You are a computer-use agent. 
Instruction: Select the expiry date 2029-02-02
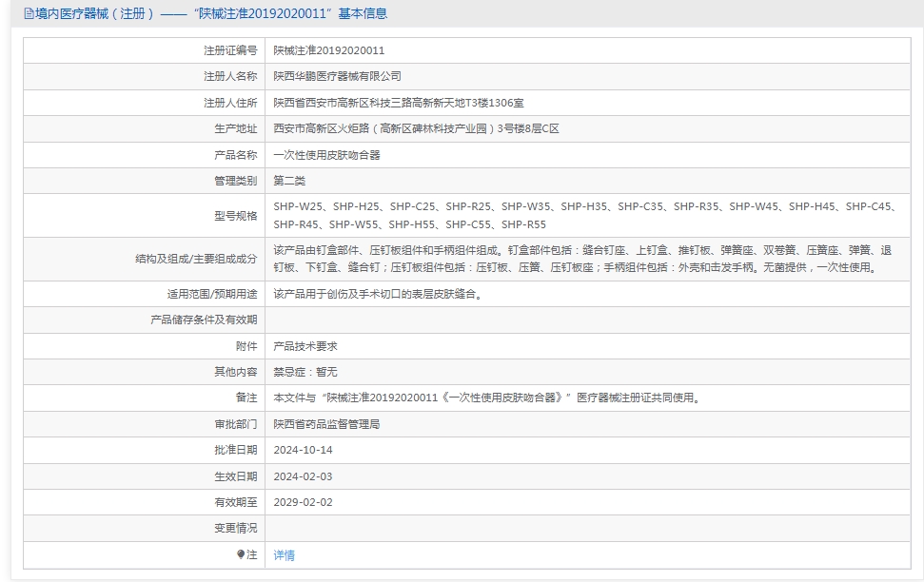click(303, 502)
